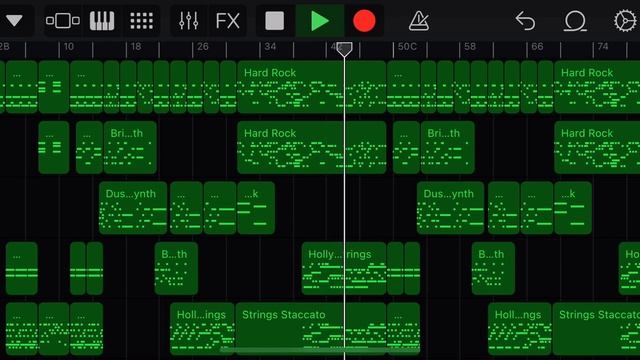Click the horizontal scrollbar at the bottom
The image size is (640, 360).
pyautogui.click(x=320, y=350)
